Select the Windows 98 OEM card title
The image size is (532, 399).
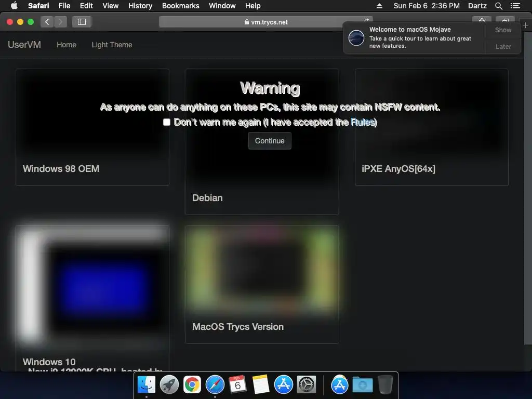coord(61,169)
